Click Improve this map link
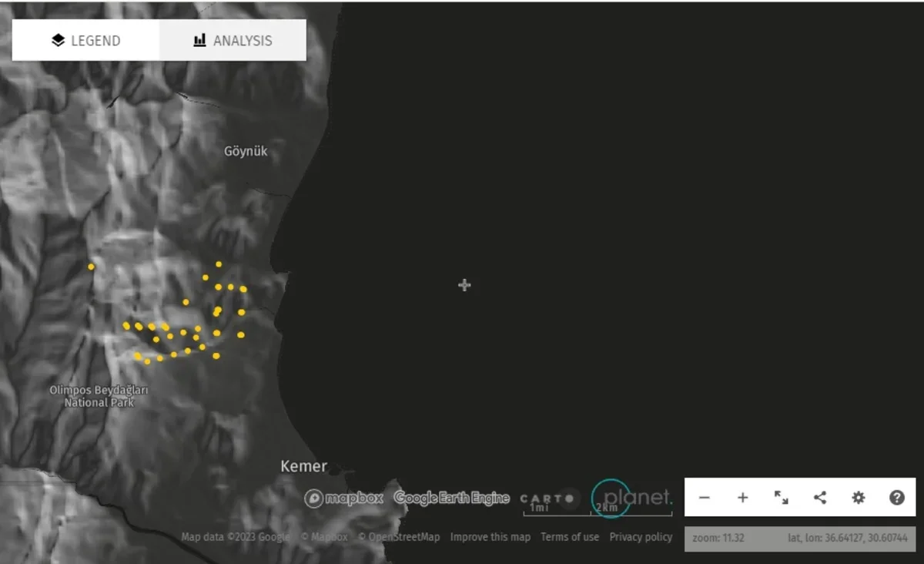The image size is (924, 564). tap(490, 537)
